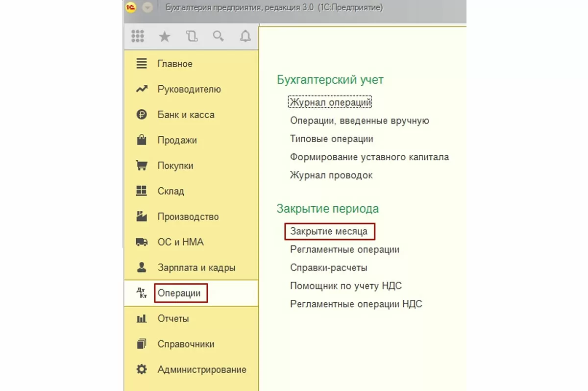Open Операции, введенные вручную
This screenshot has width=588, height=391.
[x=360, y=121]
